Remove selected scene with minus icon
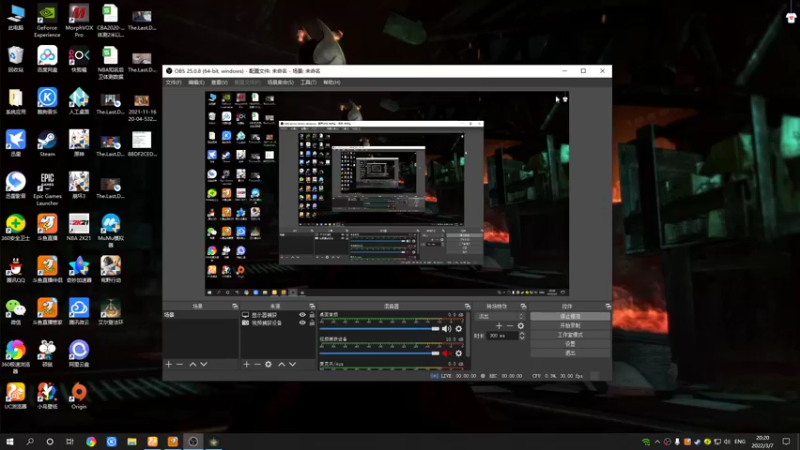 tap(180, 364)
